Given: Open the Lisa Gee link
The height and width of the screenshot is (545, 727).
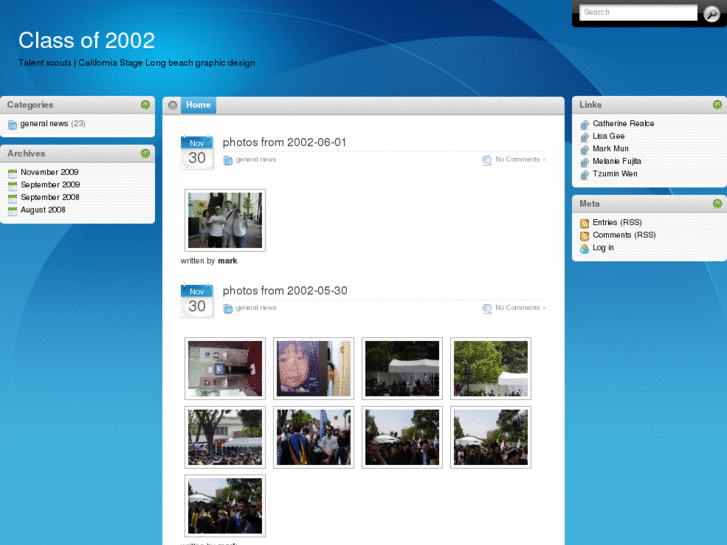Looking at the screenshot, I should click(x=608, y=136).
